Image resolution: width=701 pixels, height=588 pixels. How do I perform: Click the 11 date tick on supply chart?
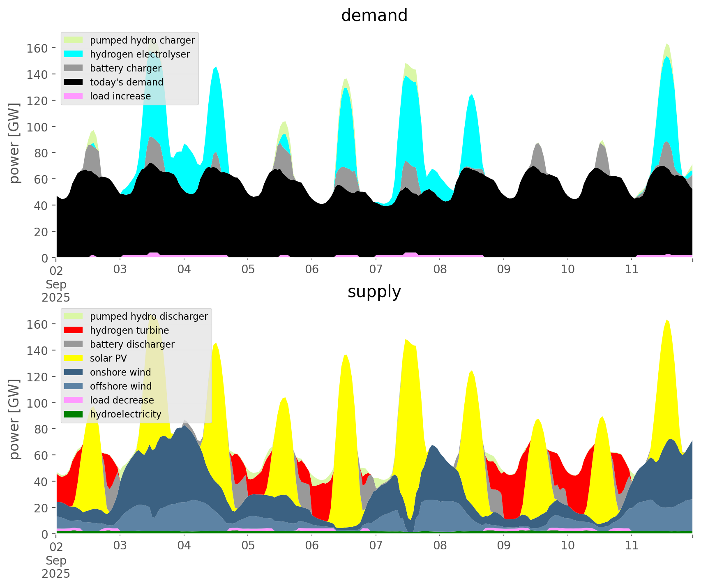(x=631, y=546)
